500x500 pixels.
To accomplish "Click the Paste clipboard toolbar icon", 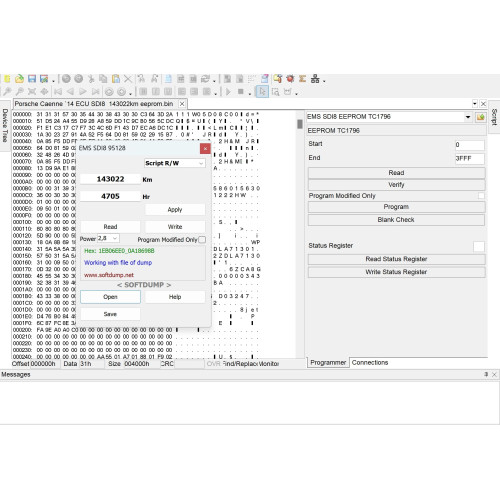I will [116, 79].
